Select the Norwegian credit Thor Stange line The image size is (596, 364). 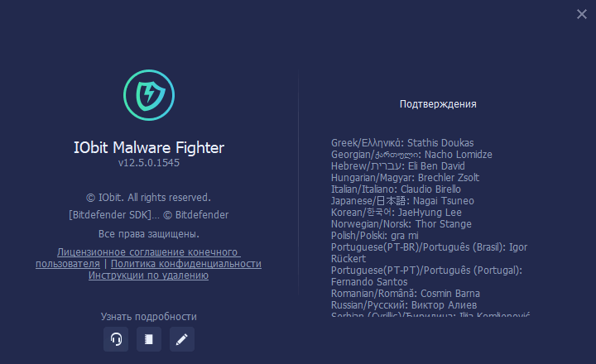pyautogui.click(x=401, y=224)
